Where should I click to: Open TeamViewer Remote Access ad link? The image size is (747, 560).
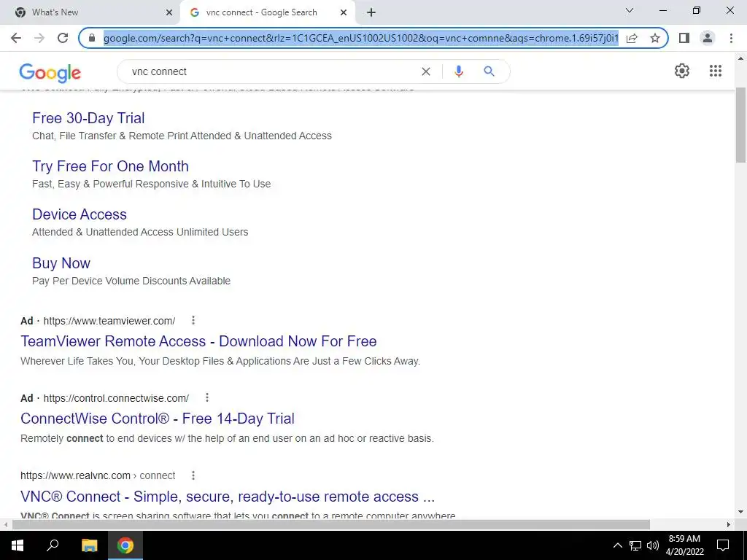point(198,341)
